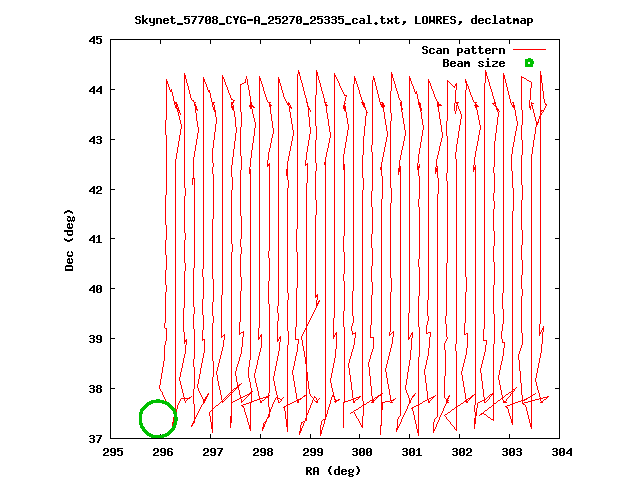
Task: Click the Dec axis value 43
Action: pos(96,140)
